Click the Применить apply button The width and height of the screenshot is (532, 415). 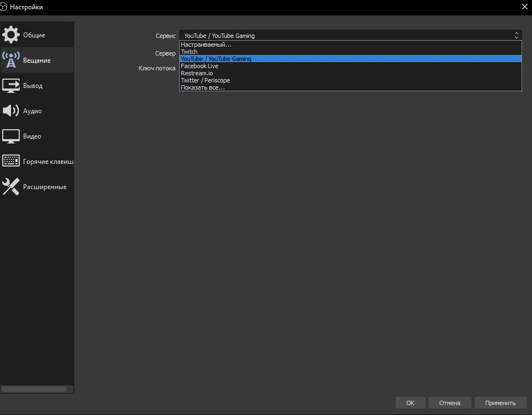pos(500,403)
